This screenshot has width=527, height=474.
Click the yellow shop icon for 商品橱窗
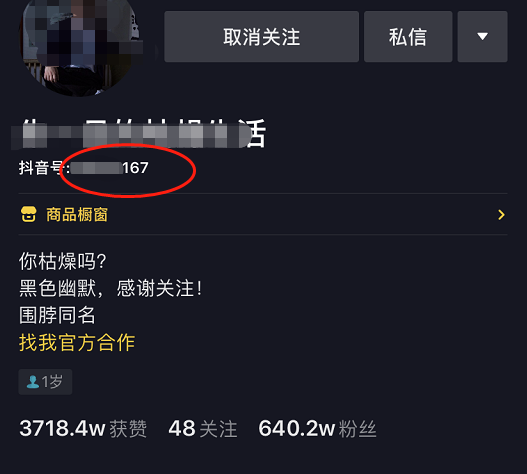click(29, 214)
